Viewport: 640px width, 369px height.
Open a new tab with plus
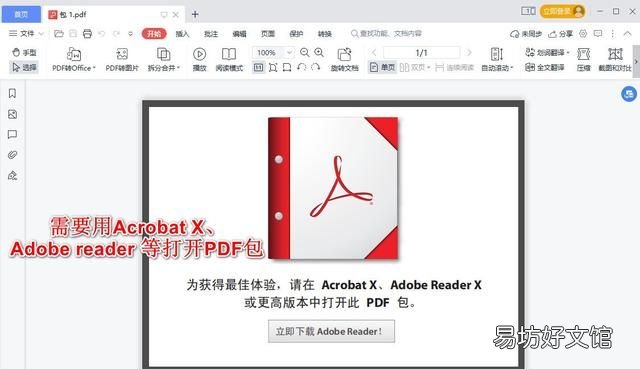[x=195, y=14]
